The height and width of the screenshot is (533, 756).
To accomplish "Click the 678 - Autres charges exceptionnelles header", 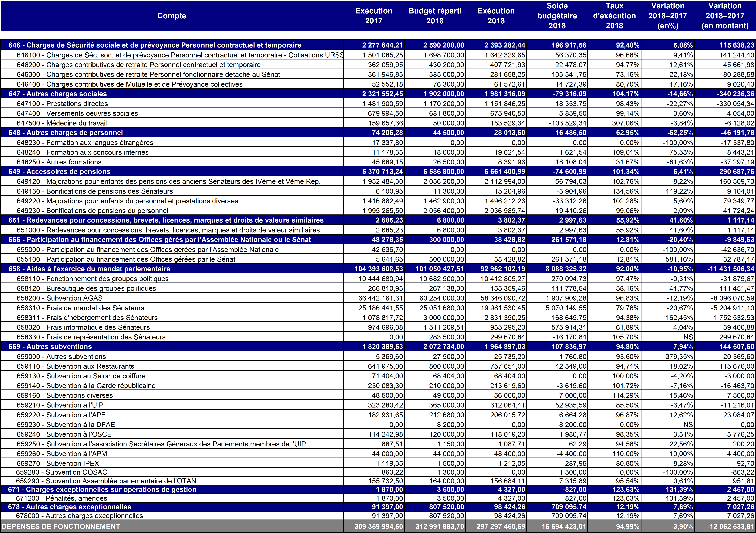I will 70,507.
